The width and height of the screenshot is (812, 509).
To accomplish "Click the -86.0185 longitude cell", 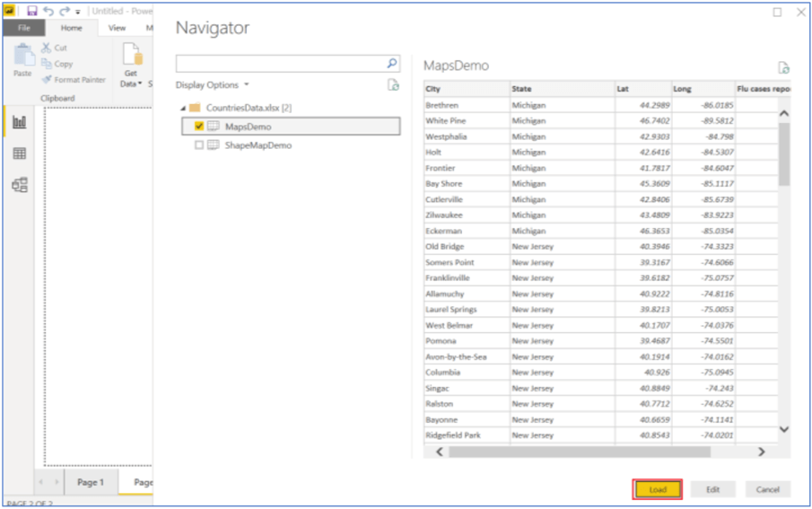I will pyautogui.click(x=703, y=105).
